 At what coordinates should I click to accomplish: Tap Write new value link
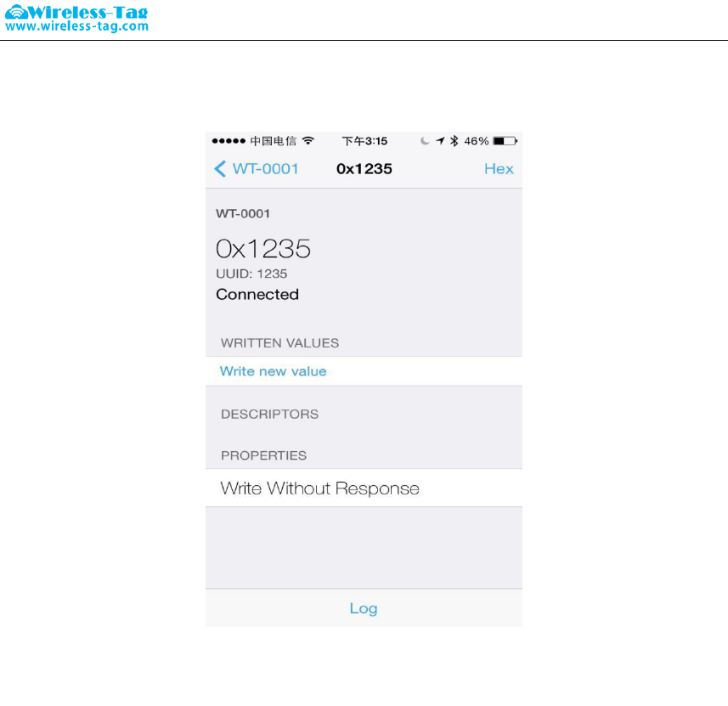click(273, 371)
